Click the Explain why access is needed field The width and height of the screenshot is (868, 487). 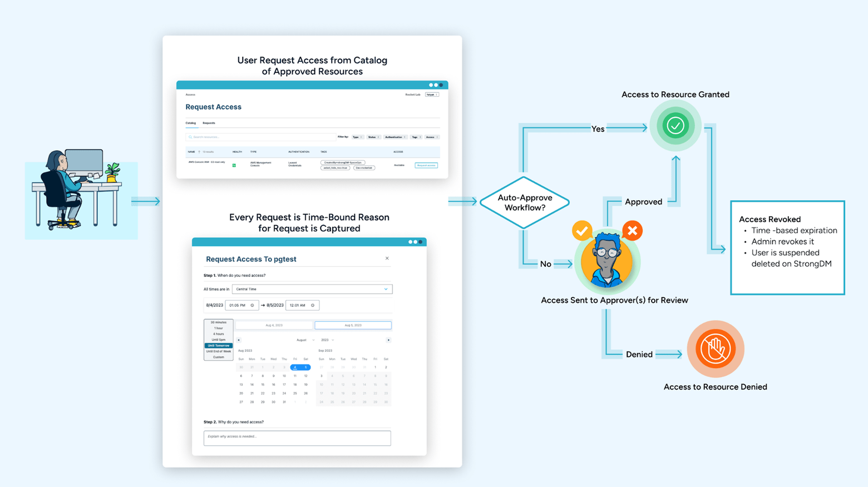(297, 438)
